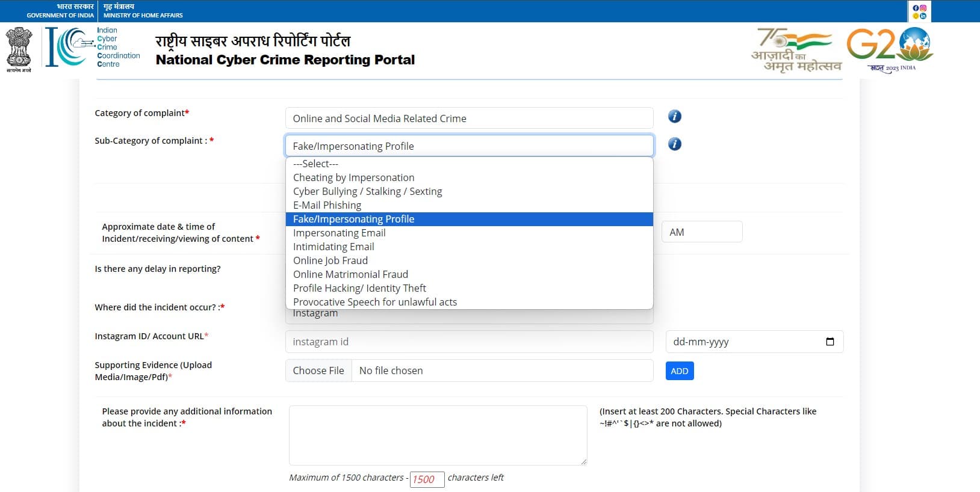
Task: Click the G20 India logo
Action: click(890, 49)
